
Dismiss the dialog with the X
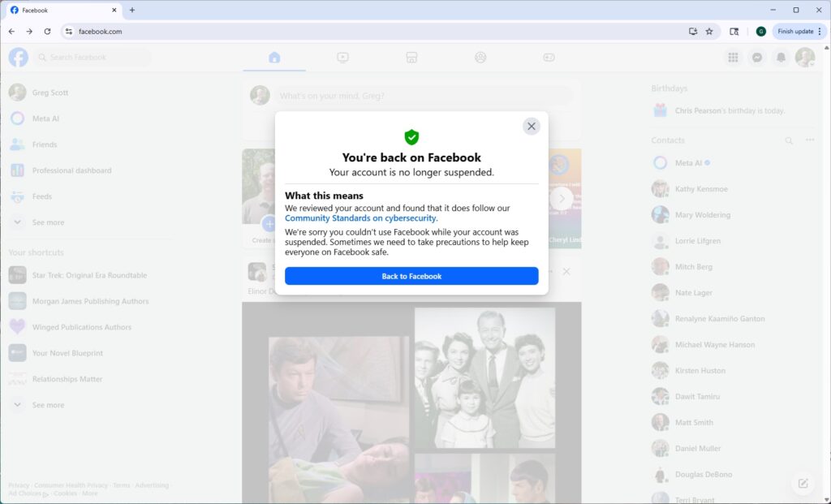[x=532, y=126]
